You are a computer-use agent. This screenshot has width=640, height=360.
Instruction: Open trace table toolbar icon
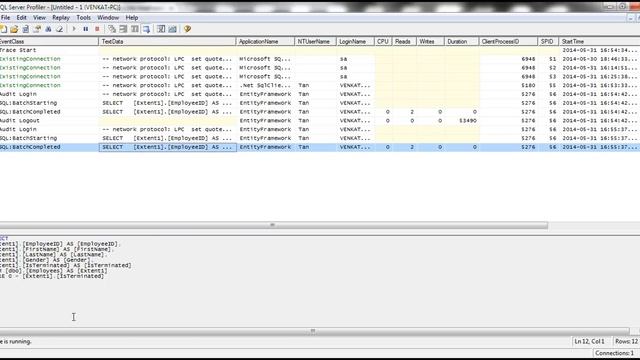pos(26,29)
